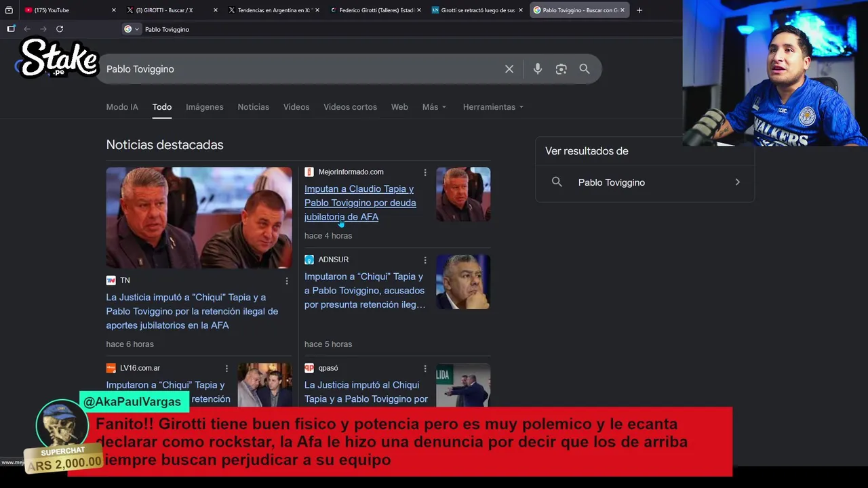
Task: Open the LV16.com.ar article thumbnail
Action: pyautogui.click(x=264, y=385)
